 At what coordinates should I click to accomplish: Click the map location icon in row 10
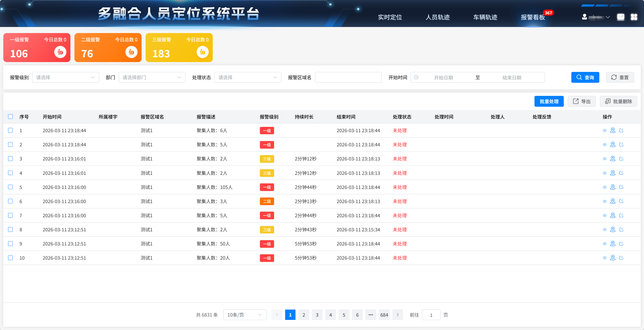coord(613,258)
